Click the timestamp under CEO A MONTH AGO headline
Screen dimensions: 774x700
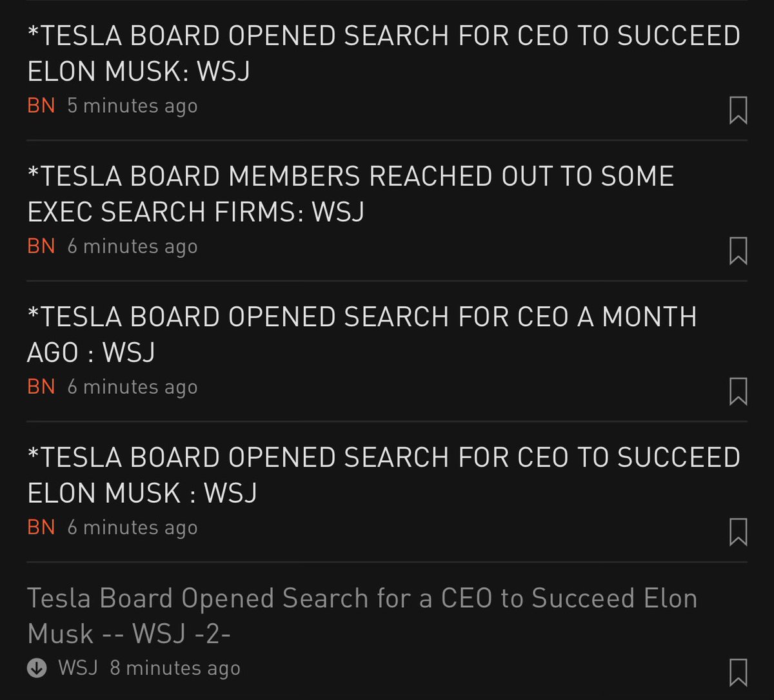point(132,387)
